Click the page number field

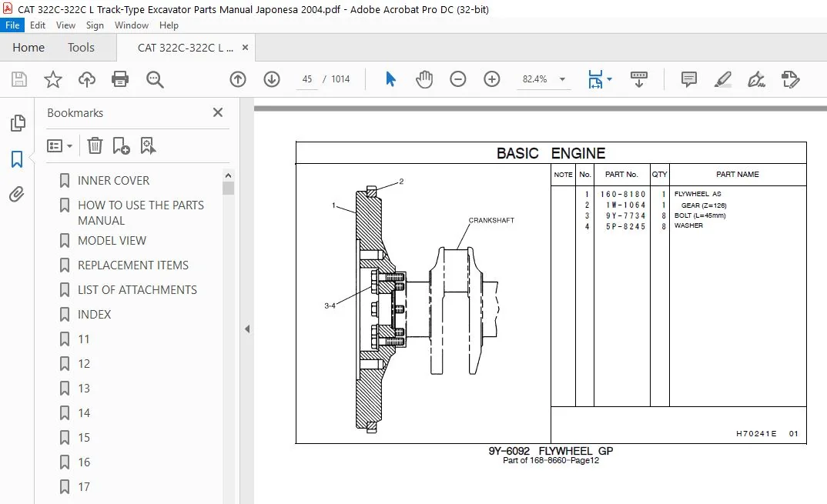[x=307, y=79]
